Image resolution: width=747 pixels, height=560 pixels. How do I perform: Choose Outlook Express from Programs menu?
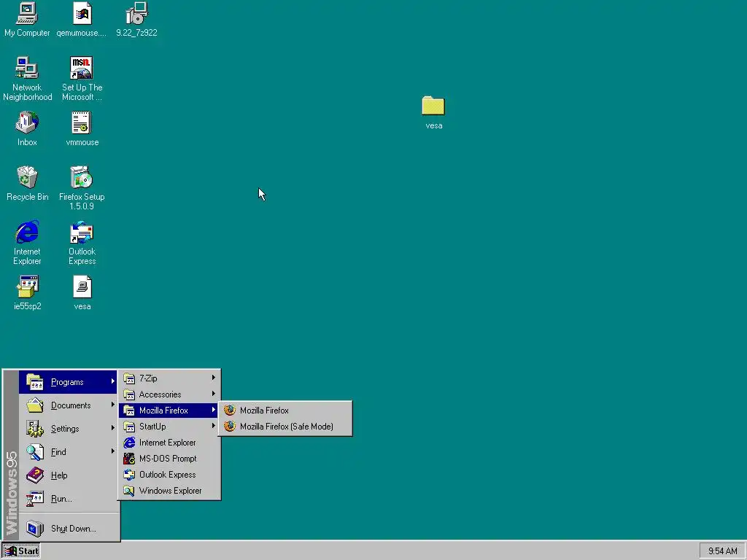coord(169,474)
